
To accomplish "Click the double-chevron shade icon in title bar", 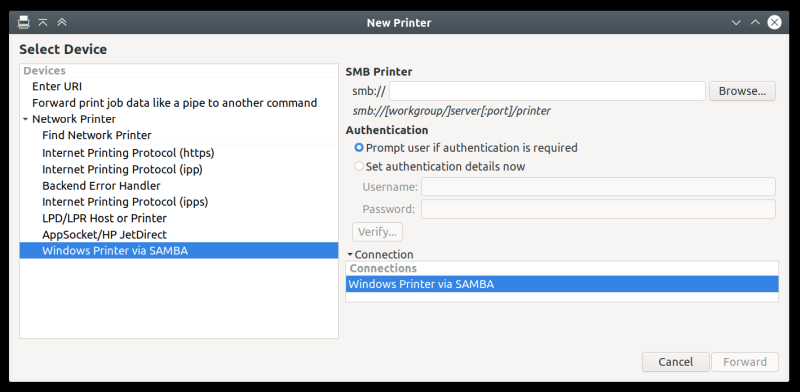I will point(62,22).
